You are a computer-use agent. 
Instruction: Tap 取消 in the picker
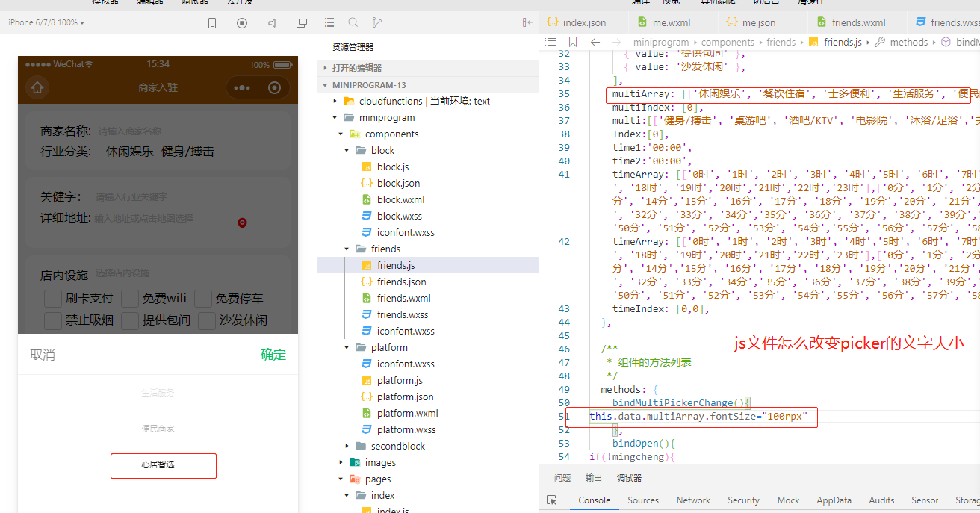pyautogui.click(x=43, y=355)
